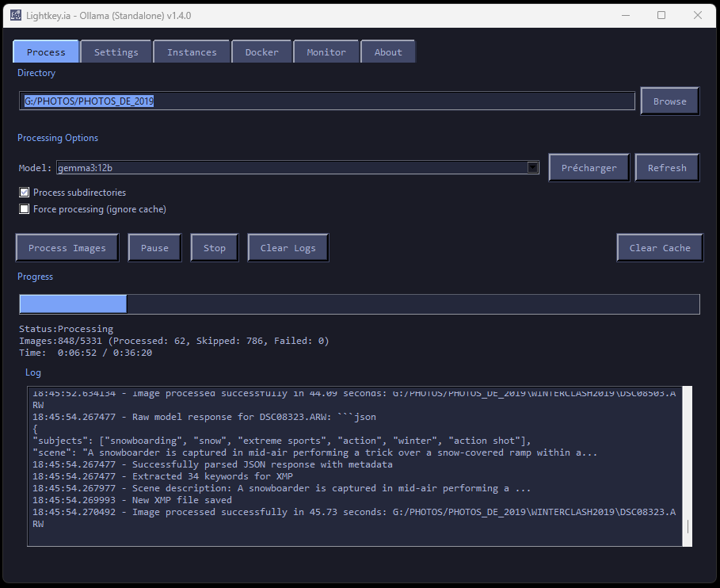Expand the Model dropdown arrow
The height and width of the screenshot is (588, 720).
[x=532, y=168]
